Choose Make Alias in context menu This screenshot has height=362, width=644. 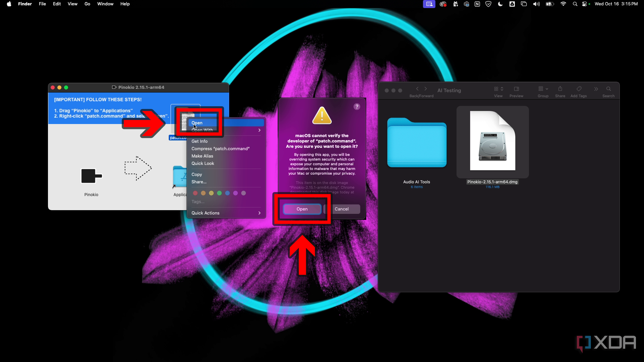tap(226, 156)
